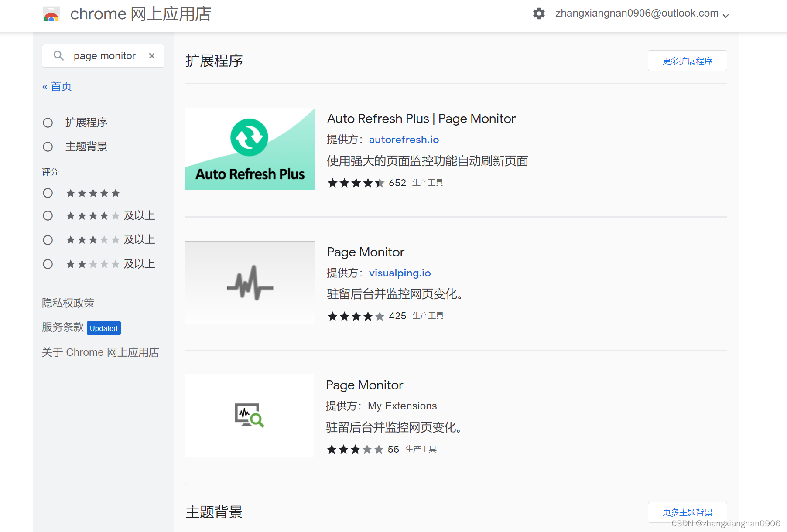Click the 更多扩展程序 button
The height and width of the screenshot is (532, 787).
pyautogui.click(x=687, y=61)
